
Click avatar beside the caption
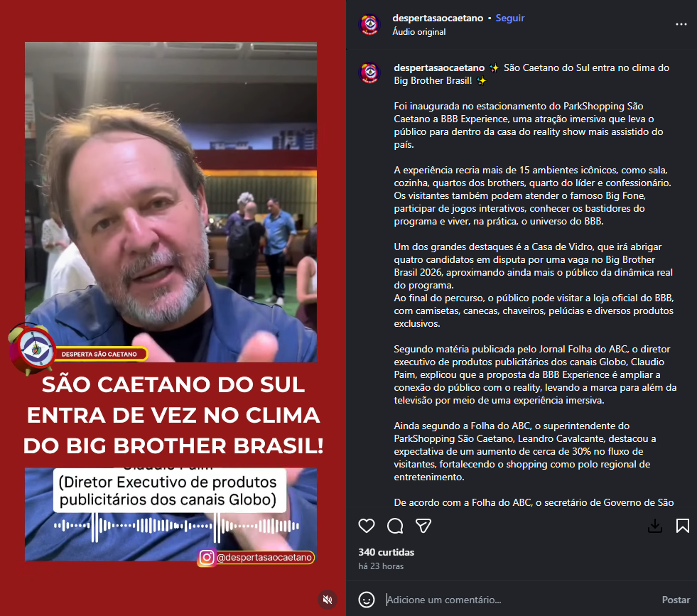pyautogui.click(x=370, y=73)
